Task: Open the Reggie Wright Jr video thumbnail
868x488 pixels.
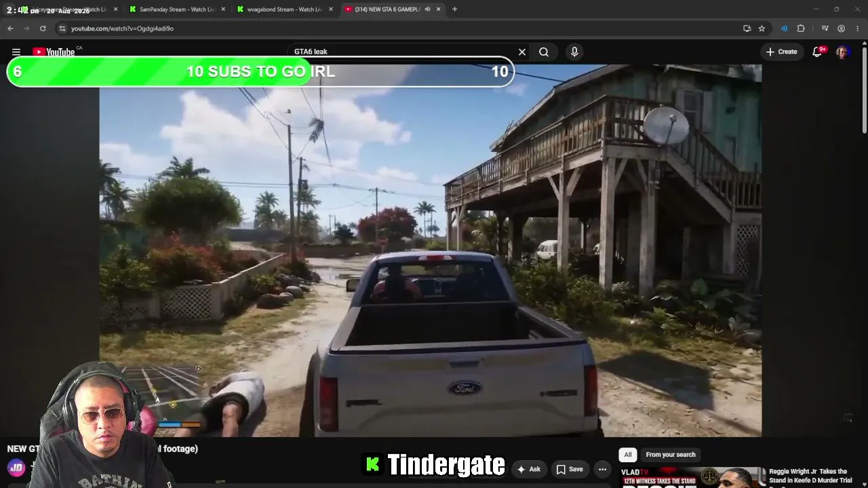Action: [692, 477]
